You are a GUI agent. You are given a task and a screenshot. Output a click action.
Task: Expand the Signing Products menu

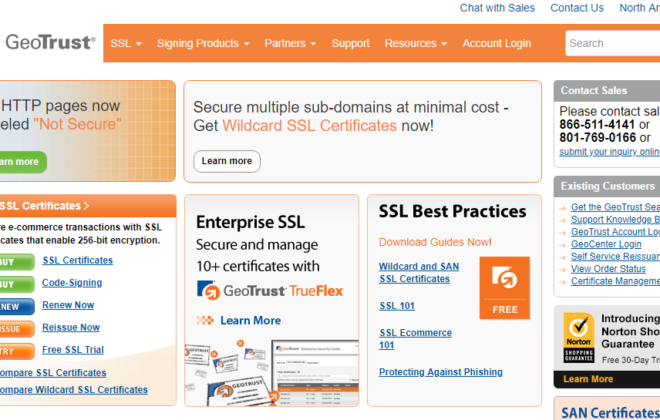tap(203, 43)
